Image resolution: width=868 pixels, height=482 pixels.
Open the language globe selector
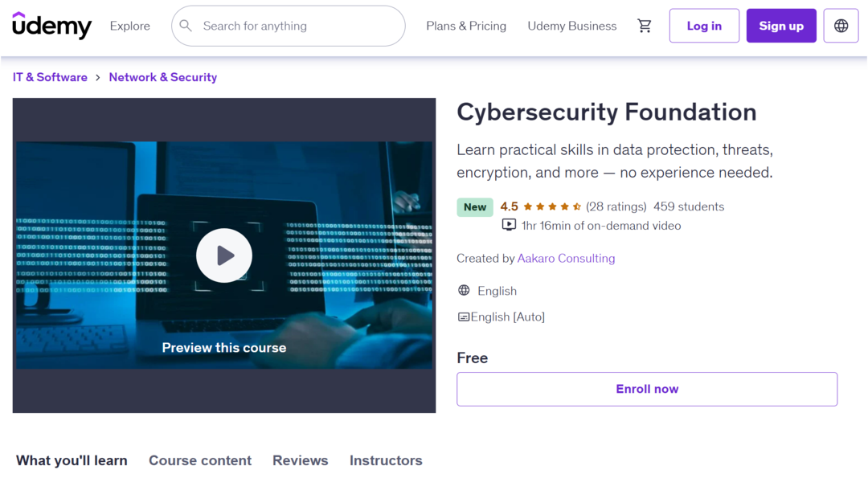[841, 26]
